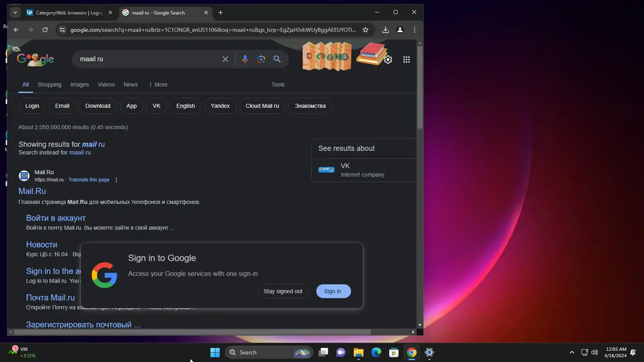Open the Windows Start menu
The width and height of the screenshot is (644, 362).
click(x=215, y=353)
